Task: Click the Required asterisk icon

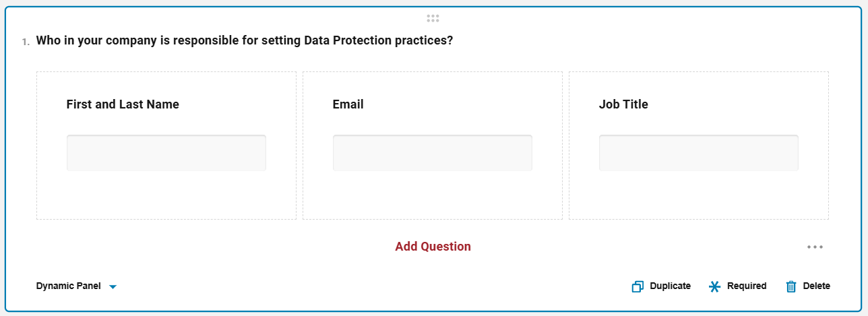Action: coord(715,286)
